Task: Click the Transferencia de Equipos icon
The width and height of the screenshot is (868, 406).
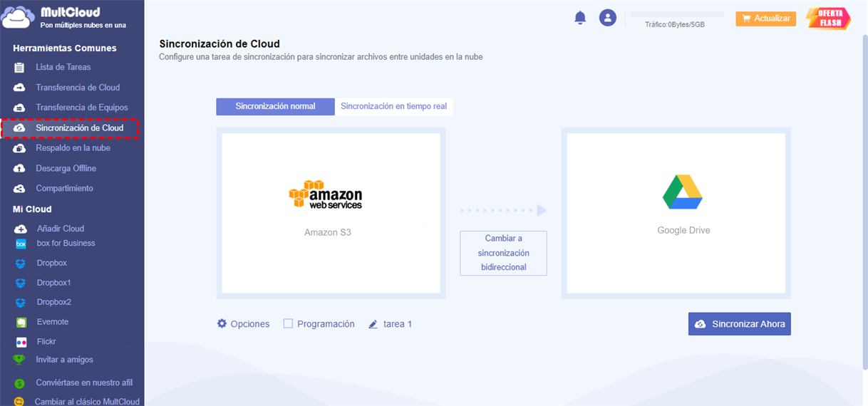Action: (20, 108)
